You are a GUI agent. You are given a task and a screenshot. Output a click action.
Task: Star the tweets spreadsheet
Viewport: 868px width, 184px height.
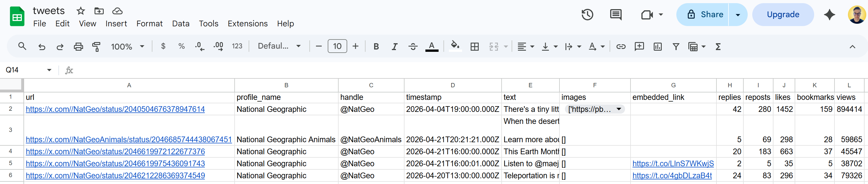click(x=80, y=11)
